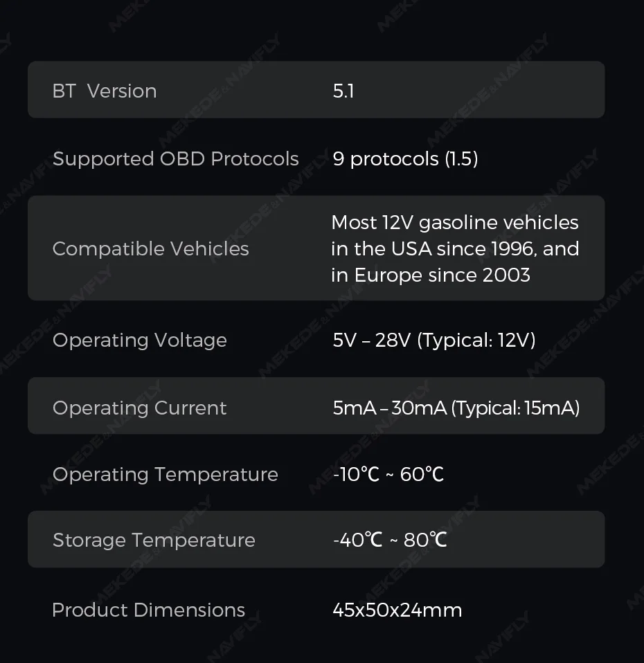The image size is (644, 663).
Task: Select the '-40℃ ~ 80℃' temperature value
Action: (390, 540)
